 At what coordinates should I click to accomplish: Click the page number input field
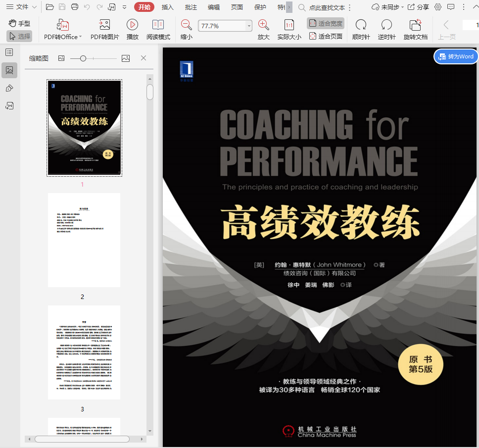coord(471,25)
